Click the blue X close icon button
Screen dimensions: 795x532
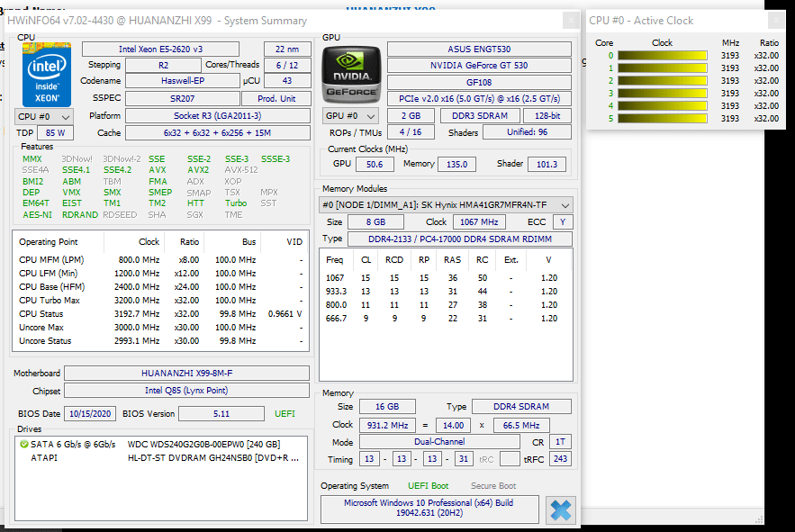561,510
